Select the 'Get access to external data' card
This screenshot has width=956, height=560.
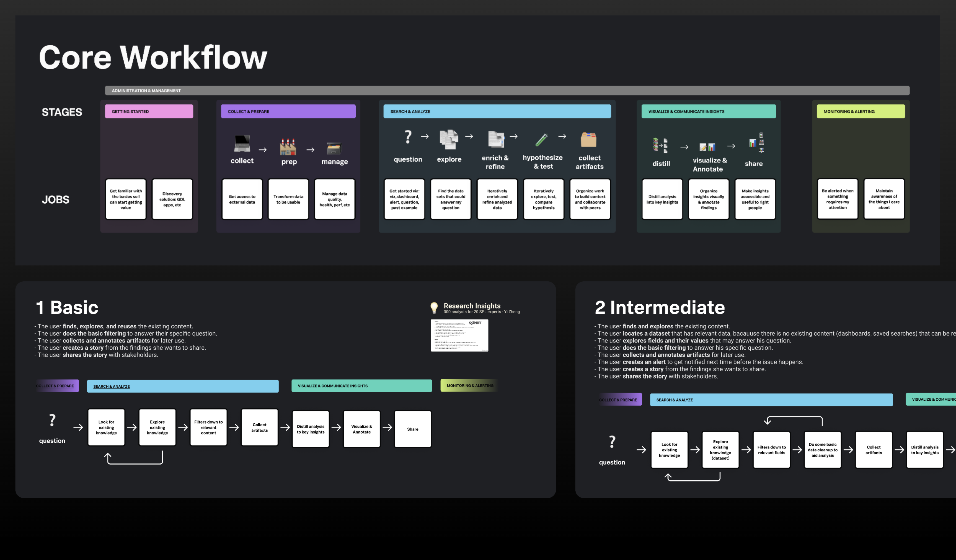(x=242, y=199)
